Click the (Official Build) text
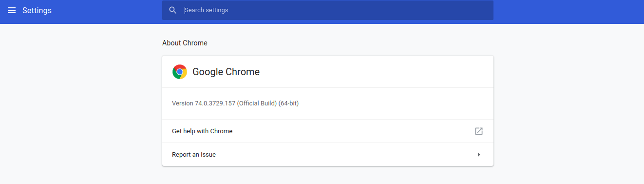This screenshot has height=184, width=644. [257, 103]
